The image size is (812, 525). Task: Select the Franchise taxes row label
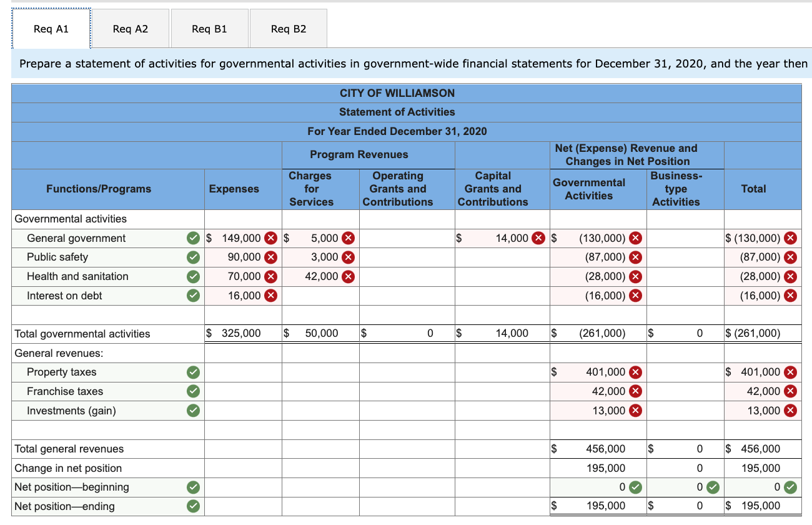(x=65, y=391)
